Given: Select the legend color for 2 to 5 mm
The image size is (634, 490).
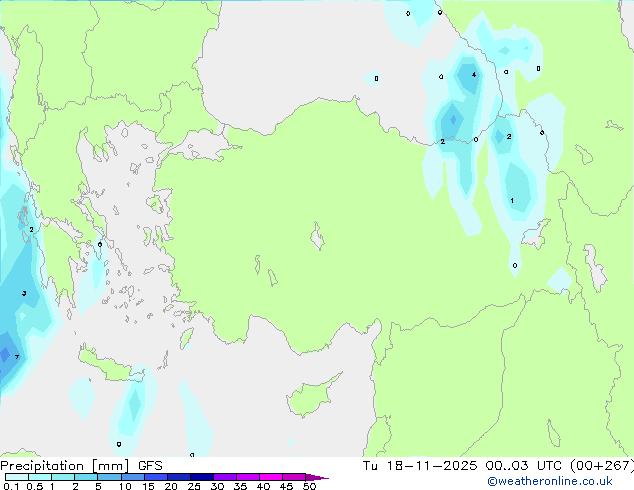Looking at the screenshot, I should (x=86, y=477).
